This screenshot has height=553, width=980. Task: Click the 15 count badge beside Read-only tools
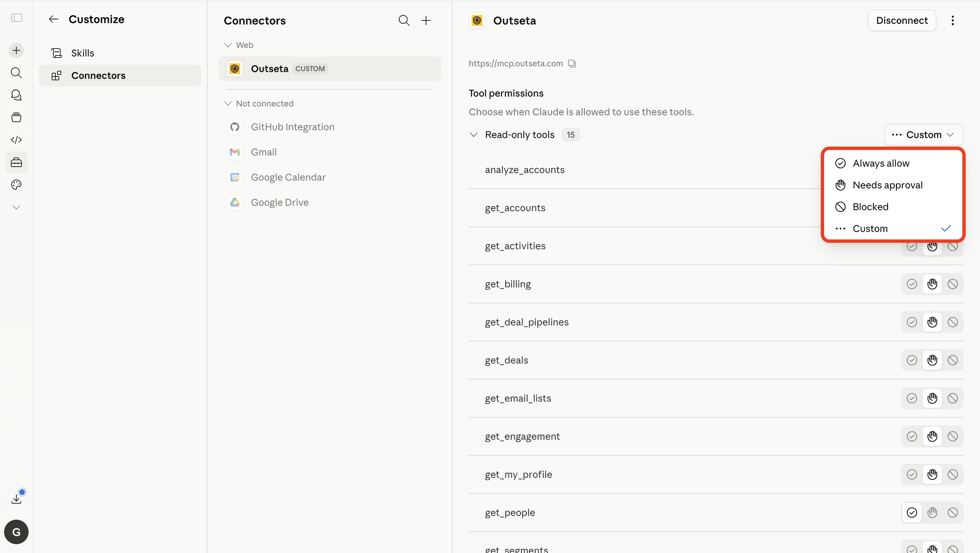coord(570,135)
